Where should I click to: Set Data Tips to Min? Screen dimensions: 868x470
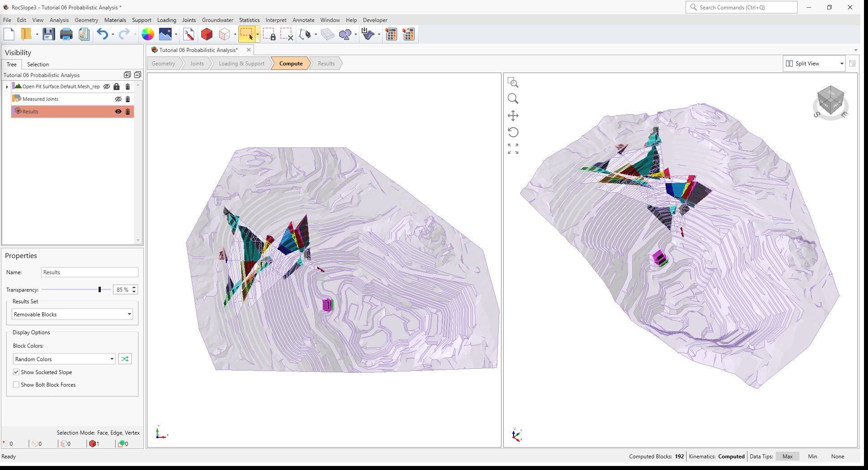click(812, 456)
